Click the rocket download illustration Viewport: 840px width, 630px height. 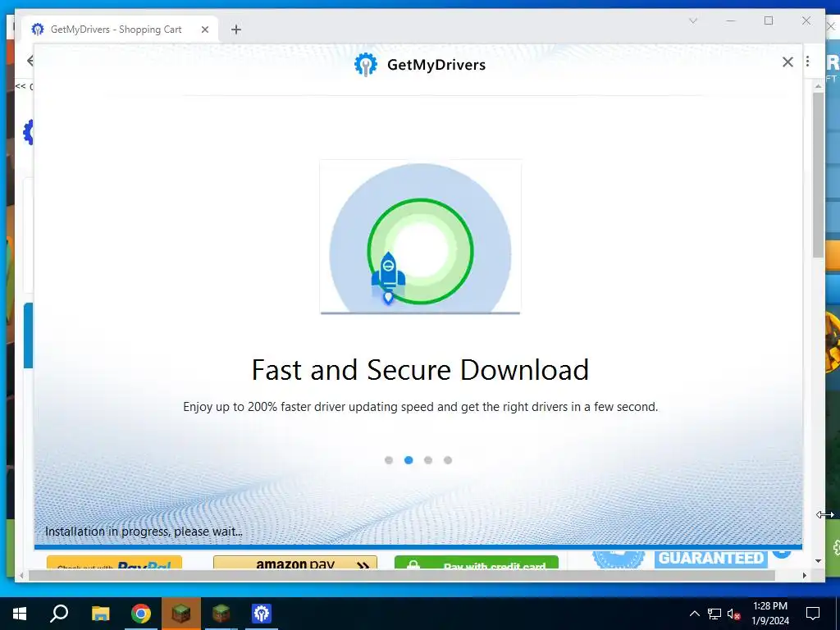(420, 237)
